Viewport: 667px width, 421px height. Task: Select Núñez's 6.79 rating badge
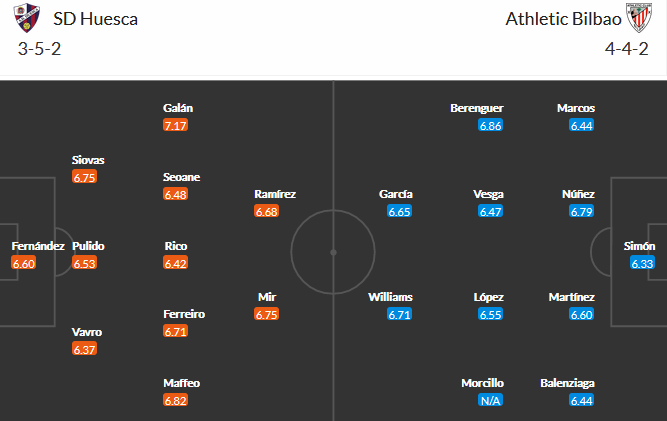click(581, 211)
